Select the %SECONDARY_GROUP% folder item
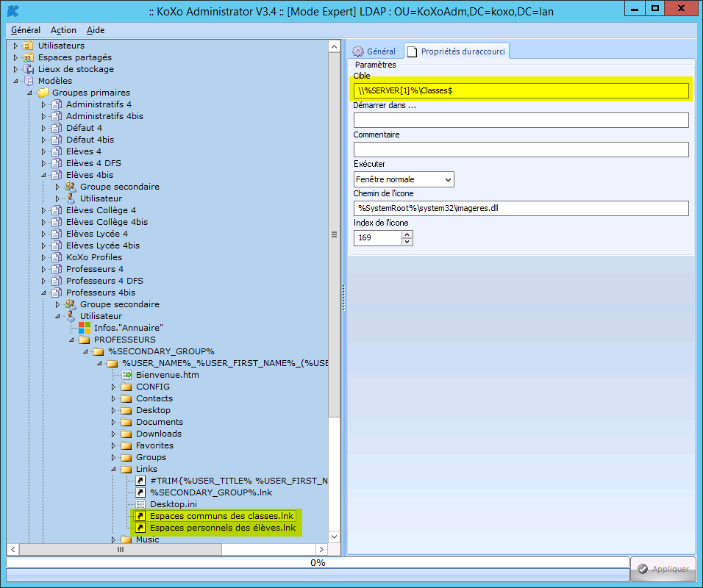The height and width of the screenshot is (588, 703). click(x=161, y=351)
